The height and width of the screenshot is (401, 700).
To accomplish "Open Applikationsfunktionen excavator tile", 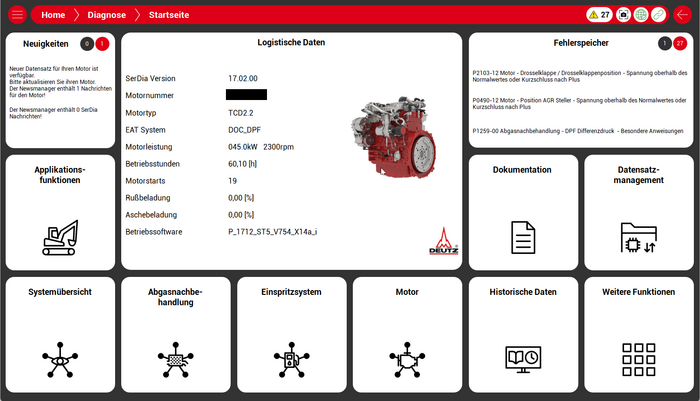I will [x=60, y=212].
